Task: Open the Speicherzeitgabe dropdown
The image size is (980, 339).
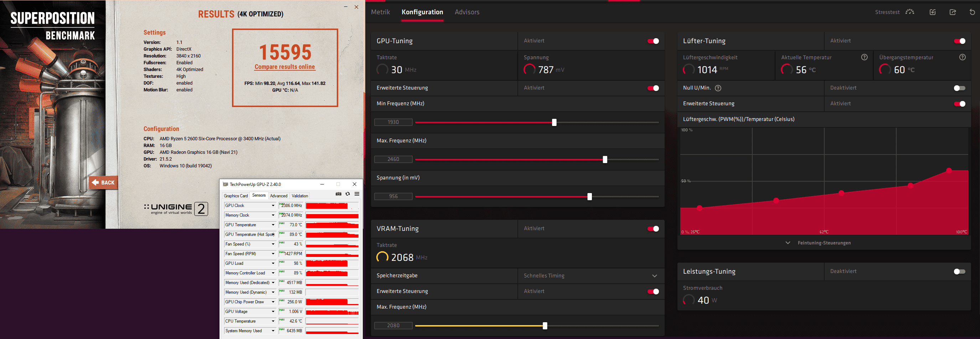Action: [591, 276]
